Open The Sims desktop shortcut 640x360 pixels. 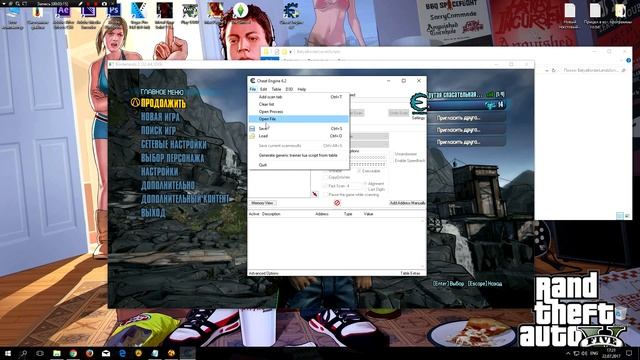[240, 13]
